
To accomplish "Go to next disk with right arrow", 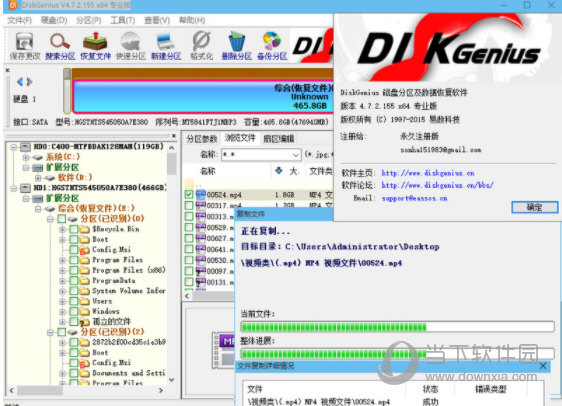I will [29, 82].
